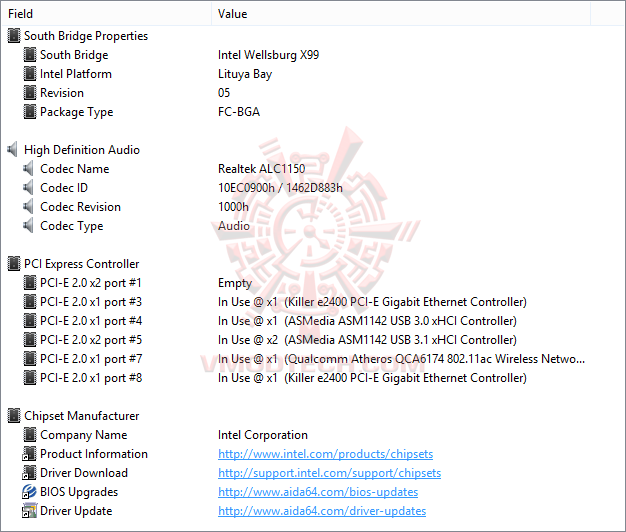Select the Intel Wellsburg X99 value

click(x=268, y=55)
